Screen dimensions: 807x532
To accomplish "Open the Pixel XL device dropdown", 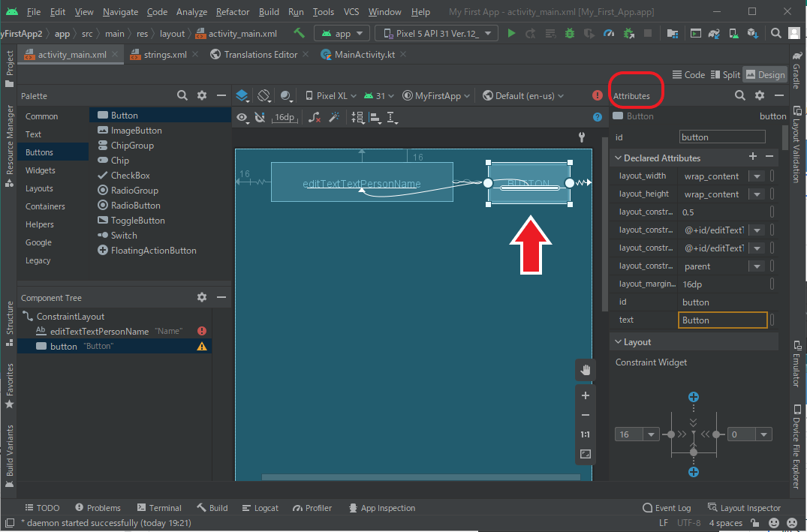I will click(331, 96).
